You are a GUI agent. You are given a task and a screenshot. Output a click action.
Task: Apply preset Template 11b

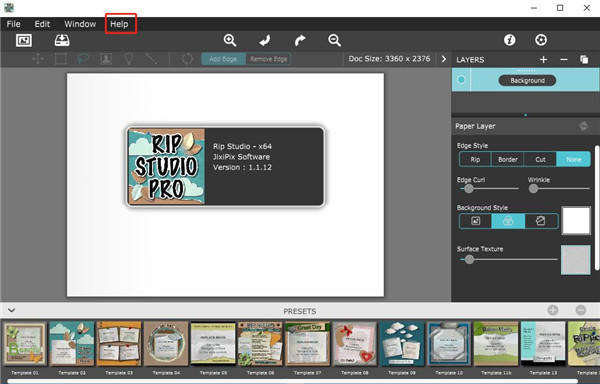pos(496,343)
